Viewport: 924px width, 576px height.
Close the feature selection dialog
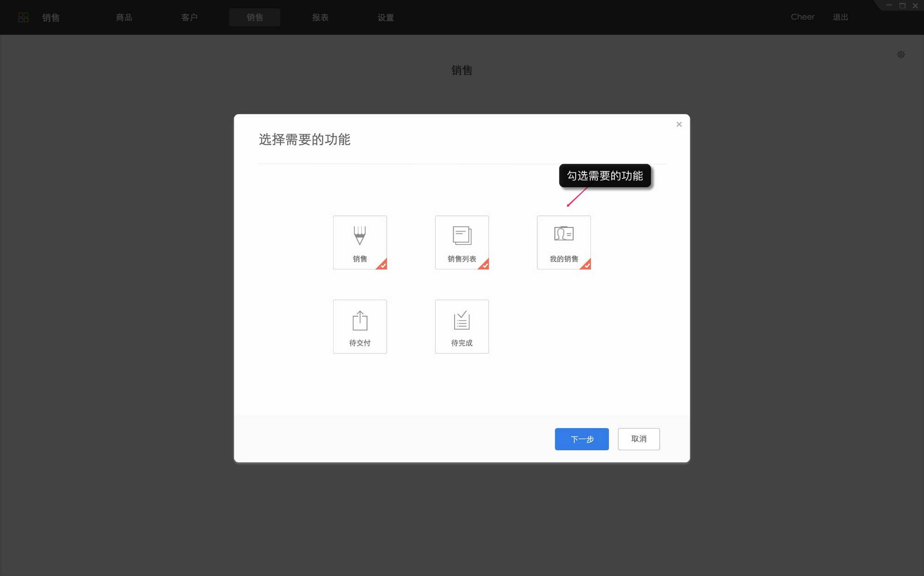pyautogui.click(x=679, y=124)
